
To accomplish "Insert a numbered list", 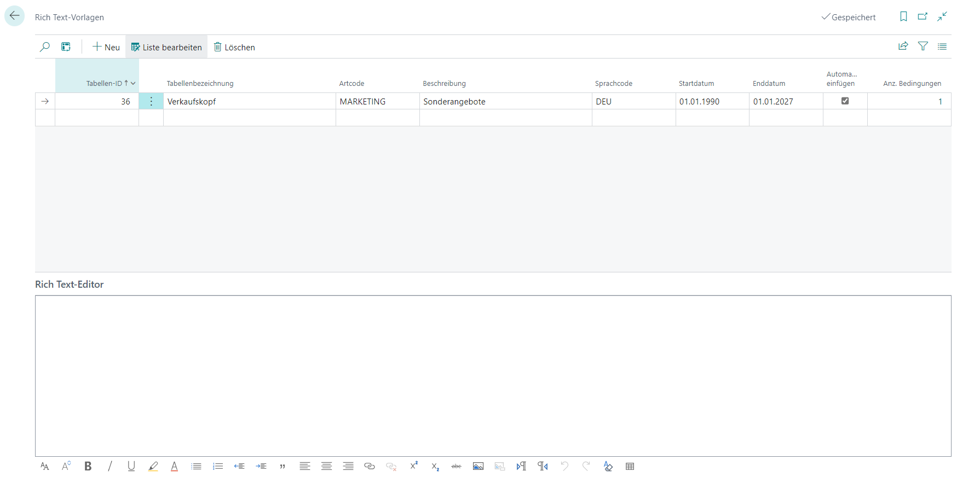I will pyautogui.click(x=218, y=466).
